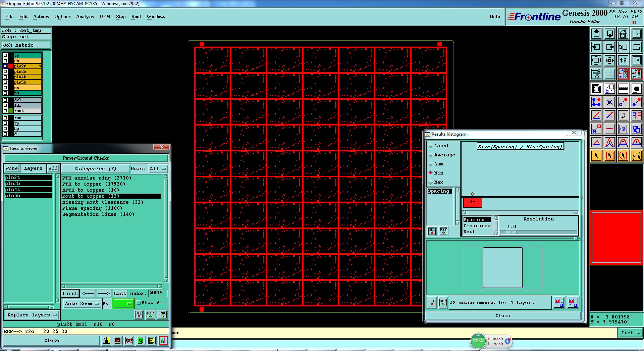Open the Replace layers dropdown
Viewport: 644px width, 351px height.
tap(32, 315)
